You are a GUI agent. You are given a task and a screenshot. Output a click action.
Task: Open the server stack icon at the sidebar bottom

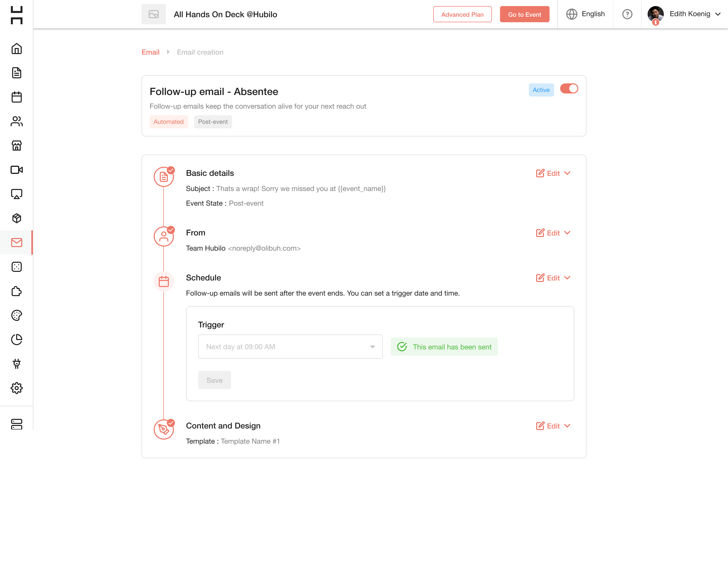pos(16,424)
